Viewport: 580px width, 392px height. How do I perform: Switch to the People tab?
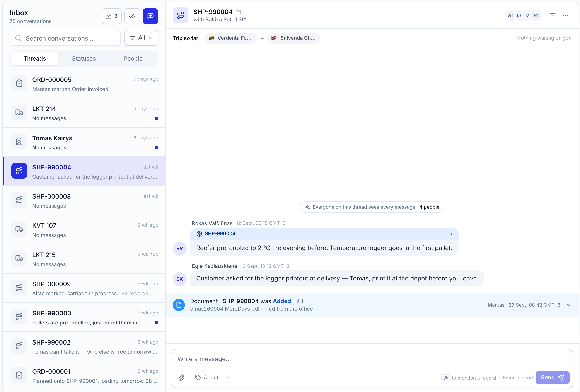coord(133,59)
